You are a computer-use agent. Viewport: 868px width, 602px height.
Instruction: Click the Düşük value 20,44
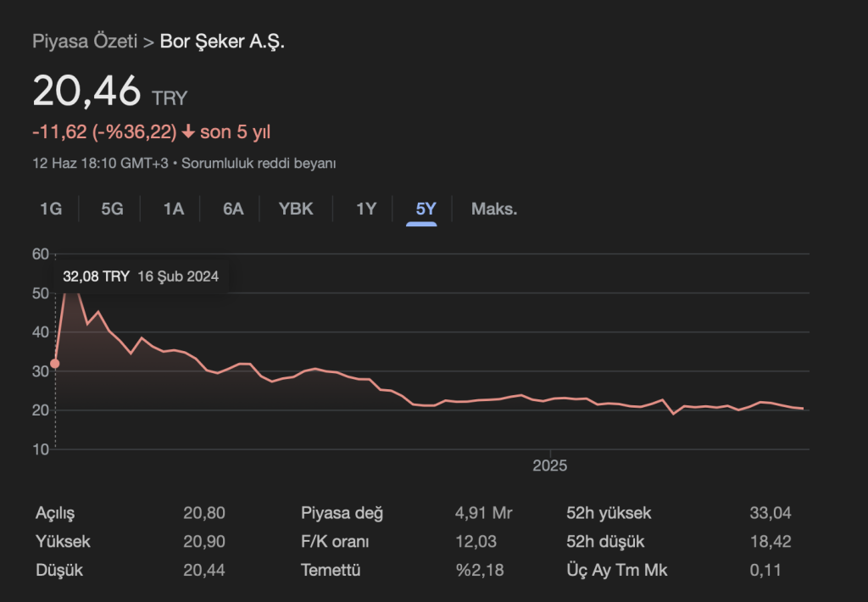pyautogui.click(x=204, y=570)
